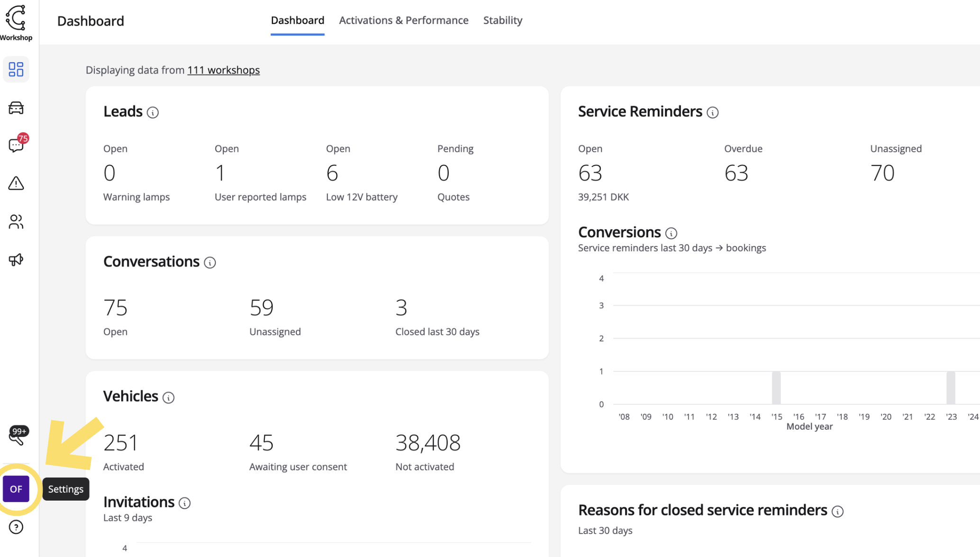Click the help question mark icon
980x557 pixels.
coord(16,527)
